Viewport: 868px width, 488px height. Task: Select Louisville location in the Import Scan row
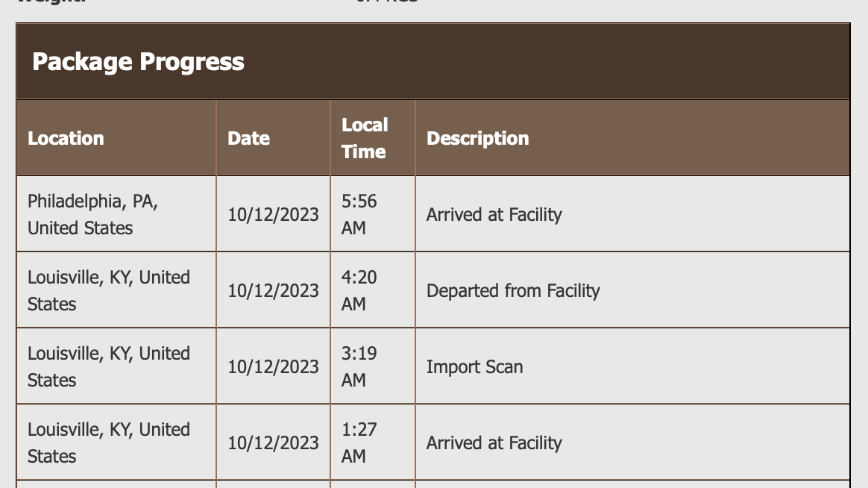(109, 366)
